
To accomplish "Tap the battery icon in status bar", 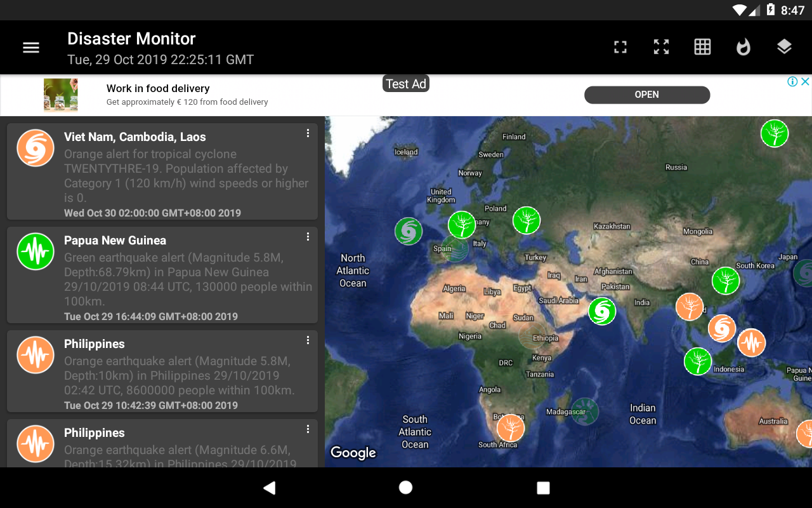I will pos(771,10).
